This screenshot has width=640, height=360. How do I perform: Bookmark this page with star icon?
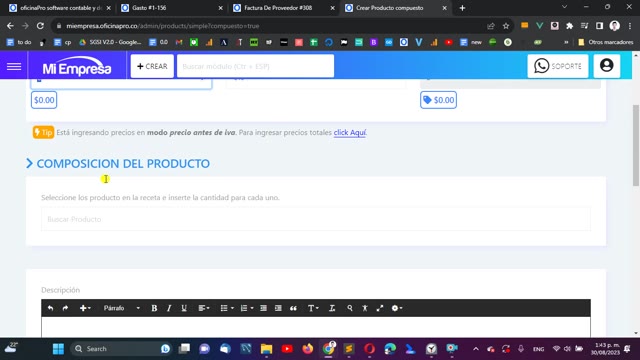pyautogui.click(x=506, y=26)
